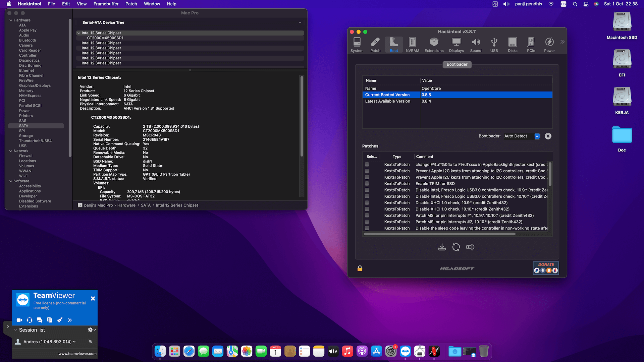Check 'Disable XHCI 1.0 check, 10.10.*' checkbox
Viewport: 644px width, 362px height.
367,209
